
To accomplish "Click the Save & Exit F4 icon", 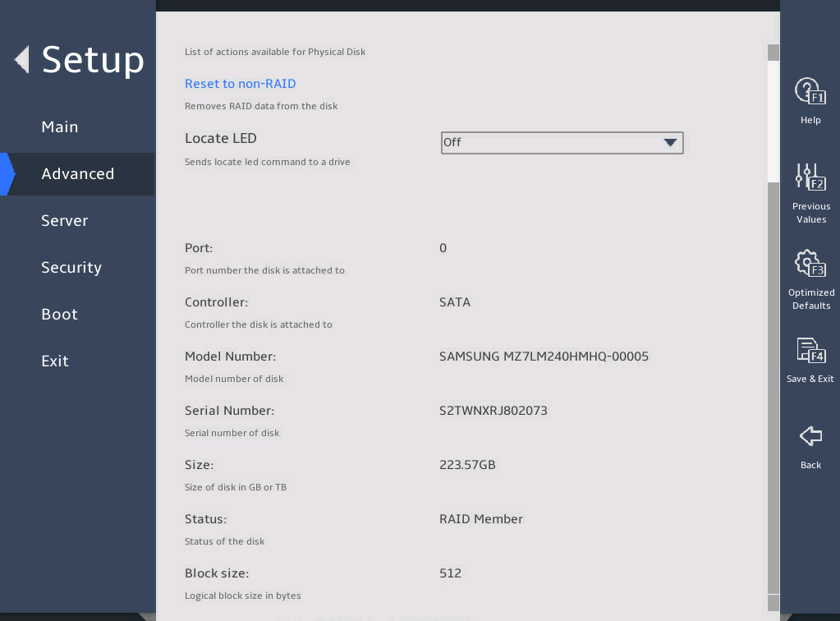I will click(x=810, y=351).
